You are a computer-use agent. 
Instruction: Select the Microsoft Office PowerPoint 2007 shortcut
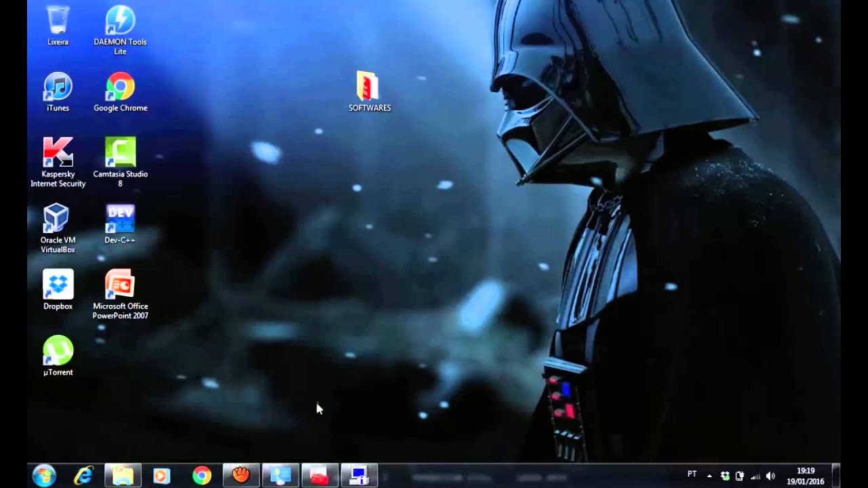(120, 295)
